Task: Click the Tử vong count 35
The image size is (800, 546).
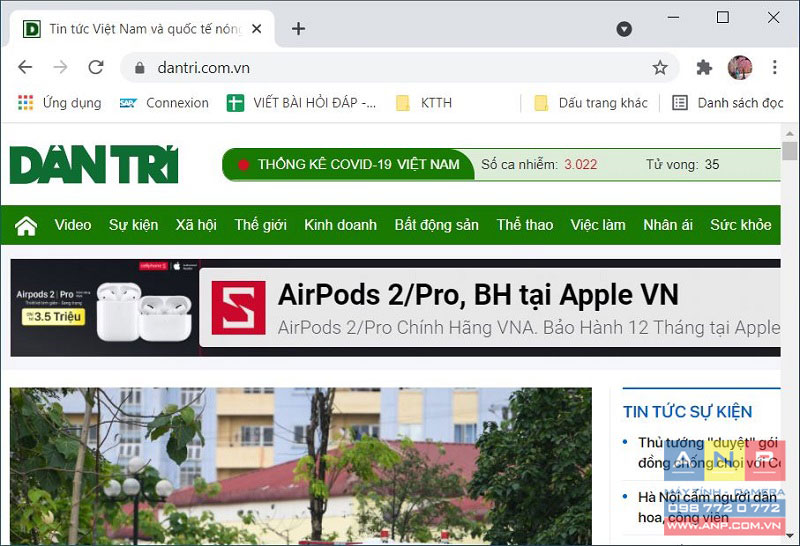Action: tap(712, 164)
